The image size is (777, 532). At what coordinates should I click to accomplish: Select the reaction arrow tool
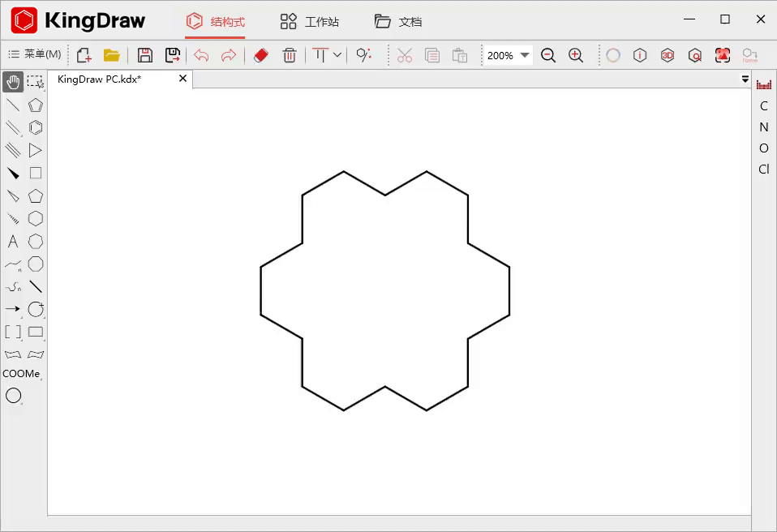(13, 309)
